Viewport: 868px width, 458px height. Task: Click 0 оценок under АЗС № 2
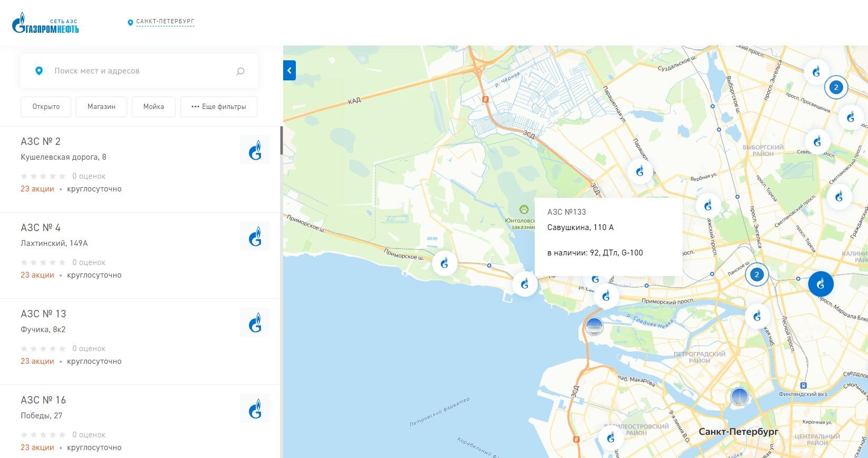(89, 176)
